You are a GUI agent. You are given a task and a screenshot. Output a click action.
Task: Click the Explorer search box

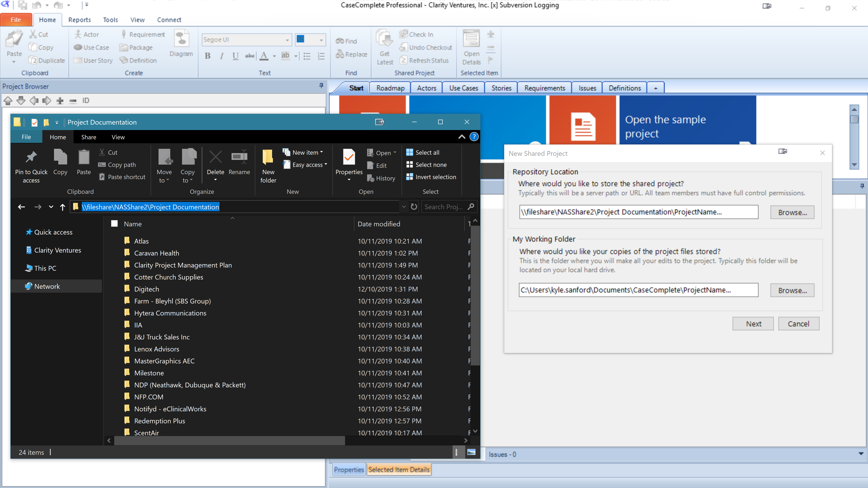pyautogui.click(x=449, y=207)
